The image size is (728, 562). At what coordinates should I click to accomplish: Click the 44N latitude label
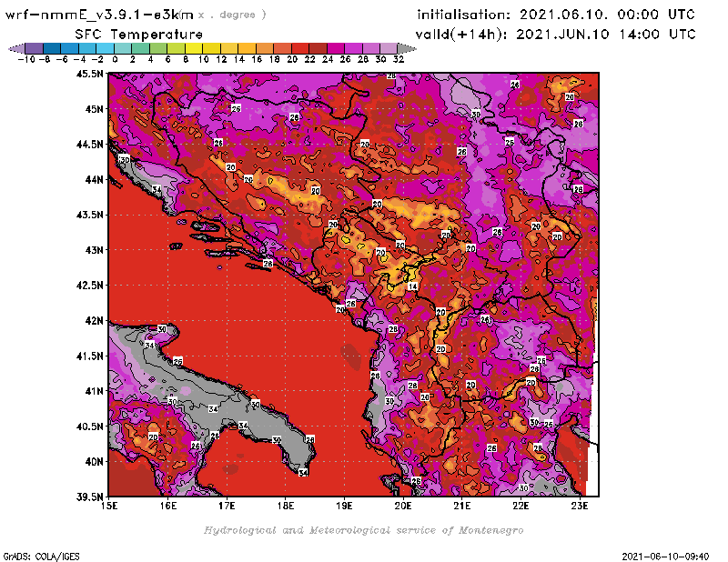pos(95,179)
